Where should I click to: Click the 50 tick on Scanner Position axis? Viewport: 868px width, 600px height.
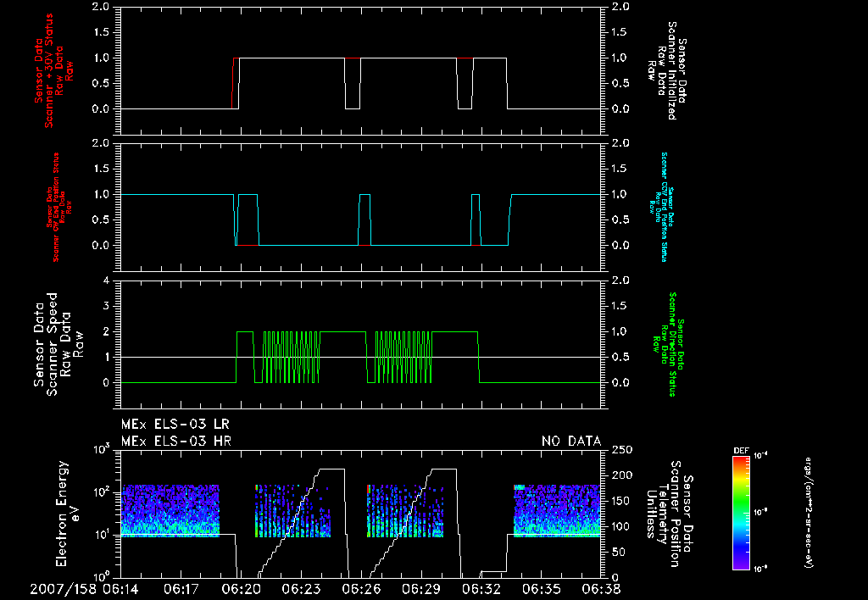(619, 552)
